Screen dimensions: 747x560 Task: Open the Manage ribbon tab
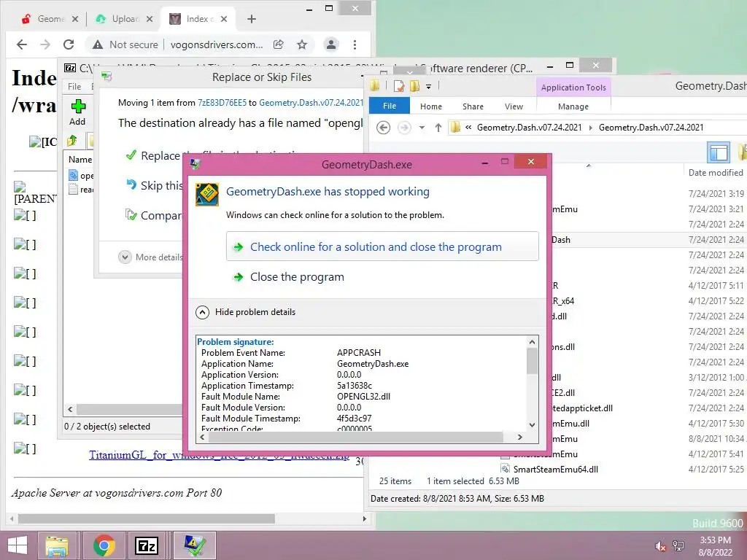tap(573, 106)
